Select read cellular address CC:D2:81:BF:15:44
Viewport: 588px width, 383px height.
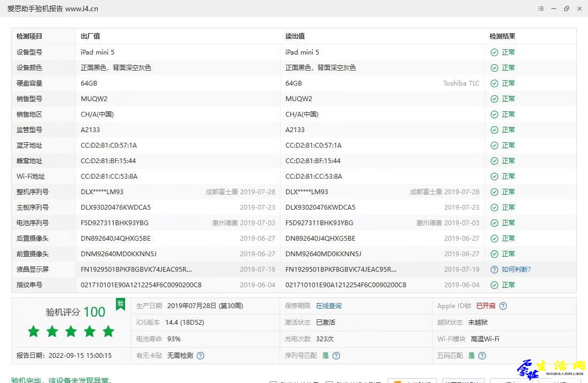pos(313,161)
